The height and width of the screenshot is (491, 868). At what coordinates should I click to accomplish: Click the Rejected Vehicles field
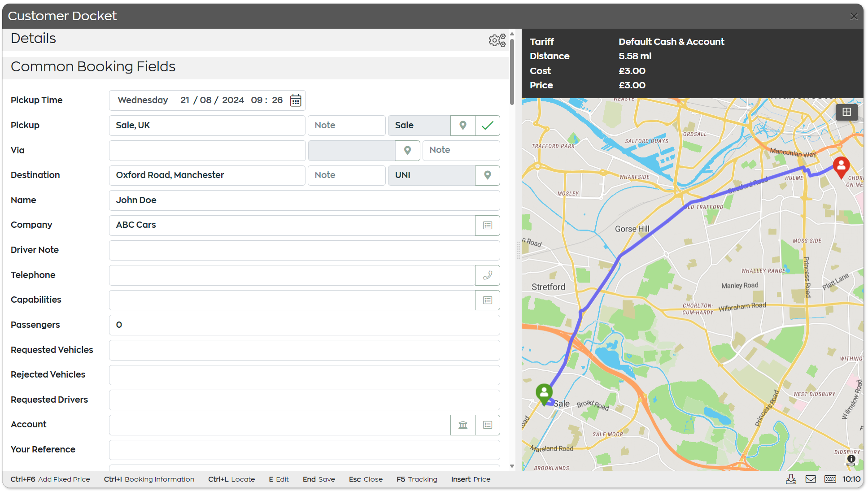click(x=305, y=375)
